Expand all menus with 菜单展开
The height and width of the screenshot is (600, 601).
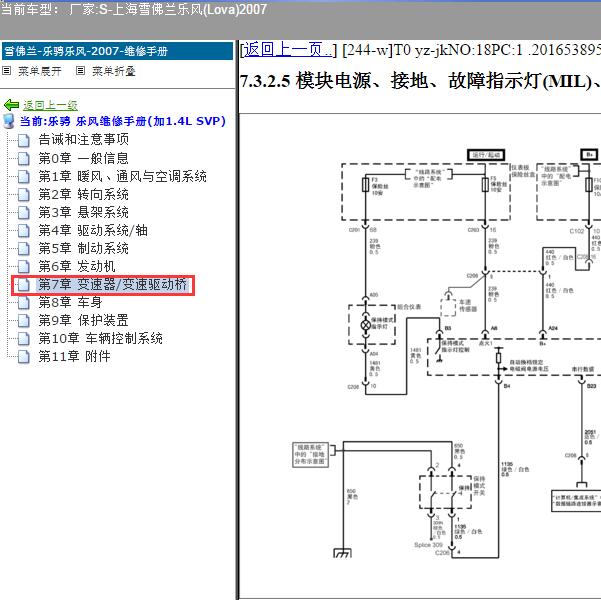pos(40,71)
